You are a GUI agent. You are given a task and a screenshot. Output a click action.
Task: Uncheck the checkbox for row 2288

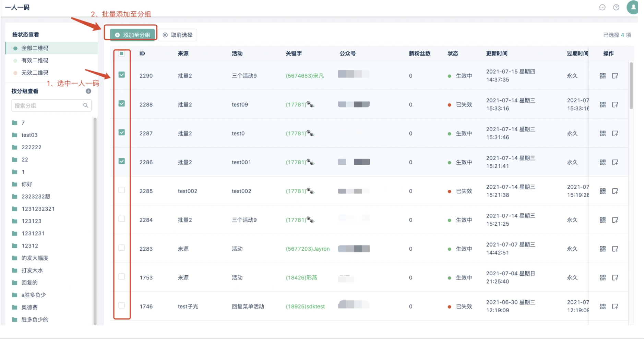(x=122, y=103)
